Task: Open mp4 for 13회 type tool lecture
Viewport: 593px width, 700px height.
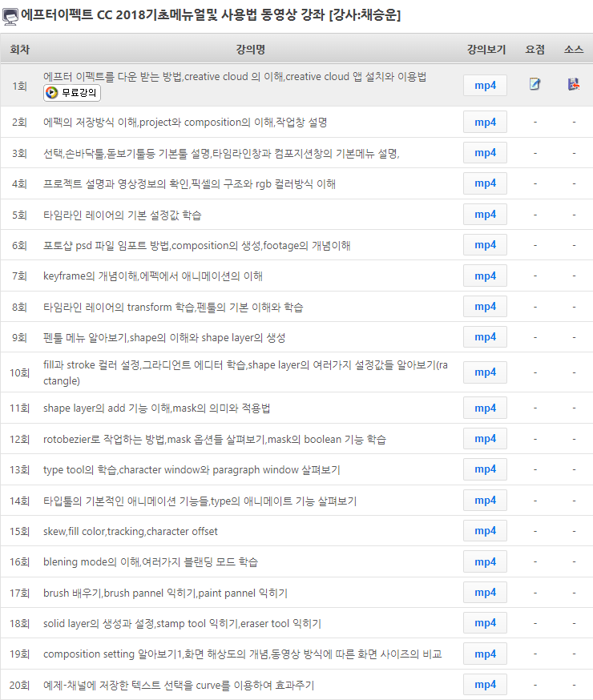Action: pos(485,469)
